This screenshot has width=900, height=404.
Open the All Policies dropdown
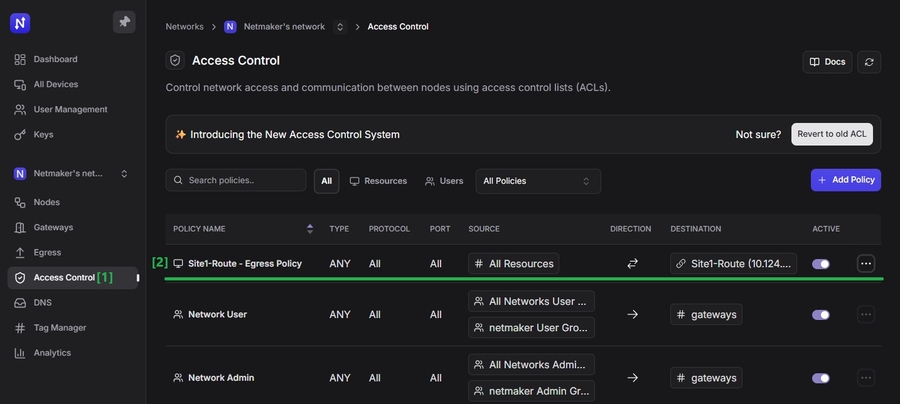537,181
